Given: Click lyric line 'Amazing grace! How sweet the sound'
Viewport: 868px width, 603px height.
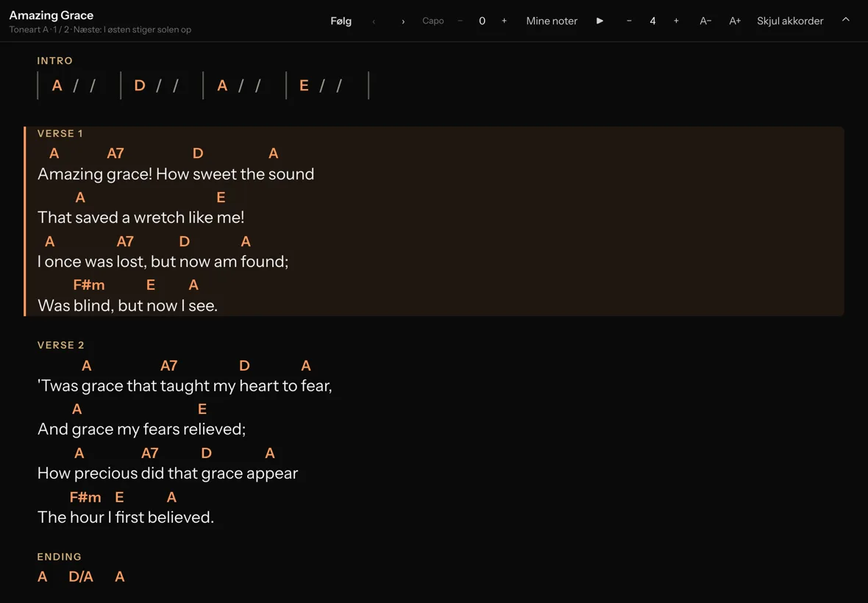Looking at the screenshot, I should pyautogui.click(x=176, y=174).
